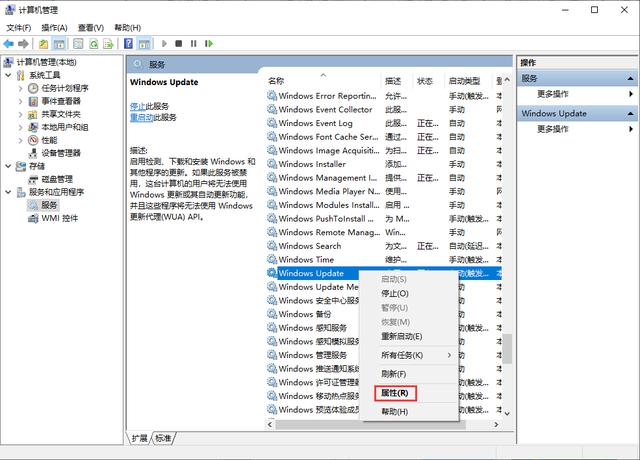Open the 帮助(H) menu in menu bar

128,28
